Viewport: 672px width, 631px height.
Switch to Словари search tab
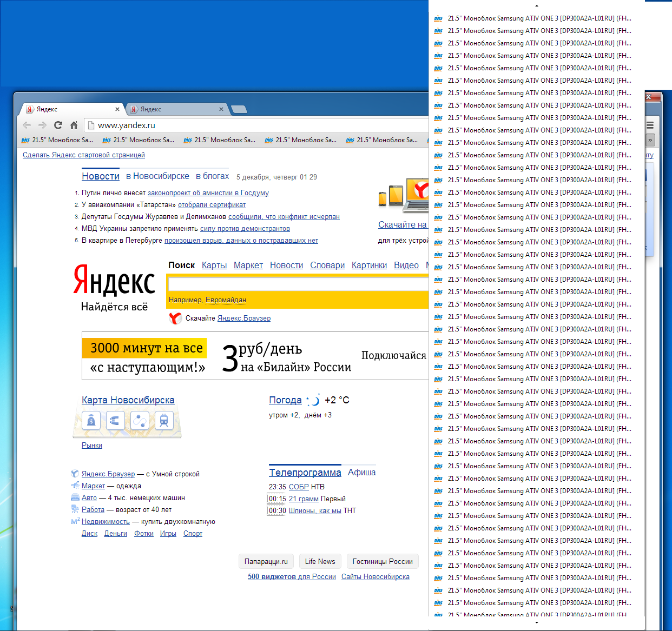pyautogui.click(x=327, y=265)
